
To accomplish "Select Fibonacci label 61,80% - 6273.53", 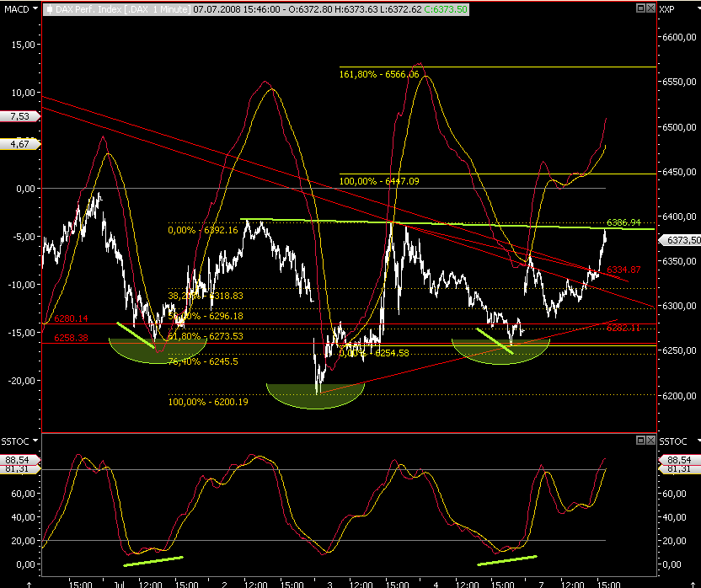I will point(206,336).
